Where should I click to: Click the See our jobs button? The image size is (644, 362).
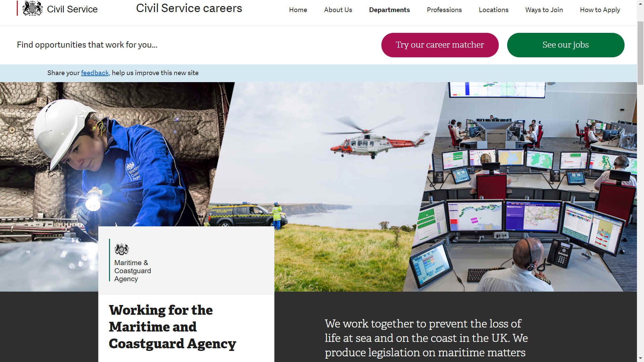(566, 45)
